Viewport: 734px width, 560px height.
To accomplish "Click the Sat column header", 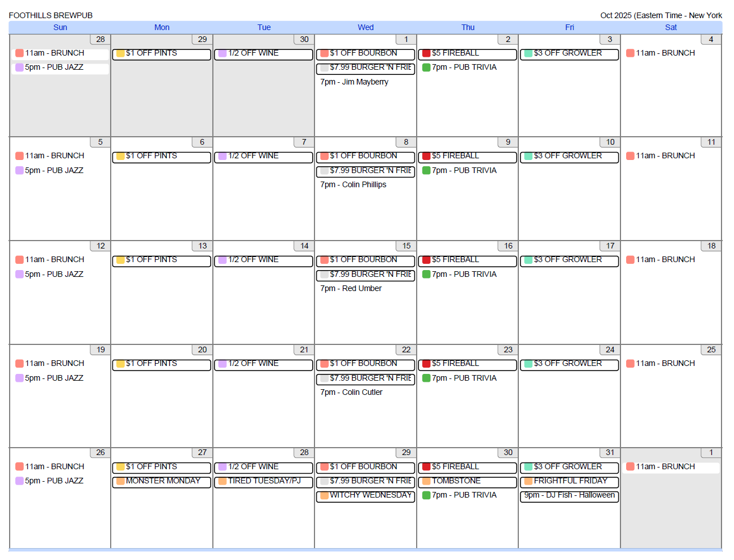I will click(671, 27).
